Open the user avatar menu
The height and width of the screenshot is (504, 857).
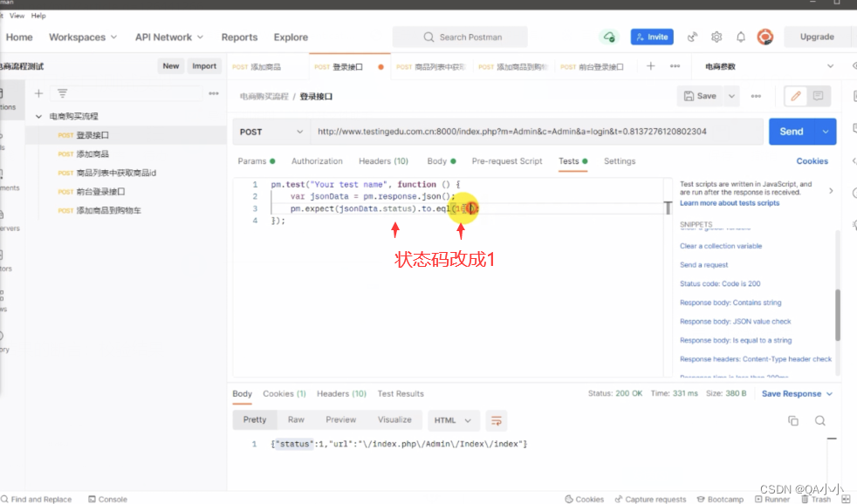pos(765,37)
